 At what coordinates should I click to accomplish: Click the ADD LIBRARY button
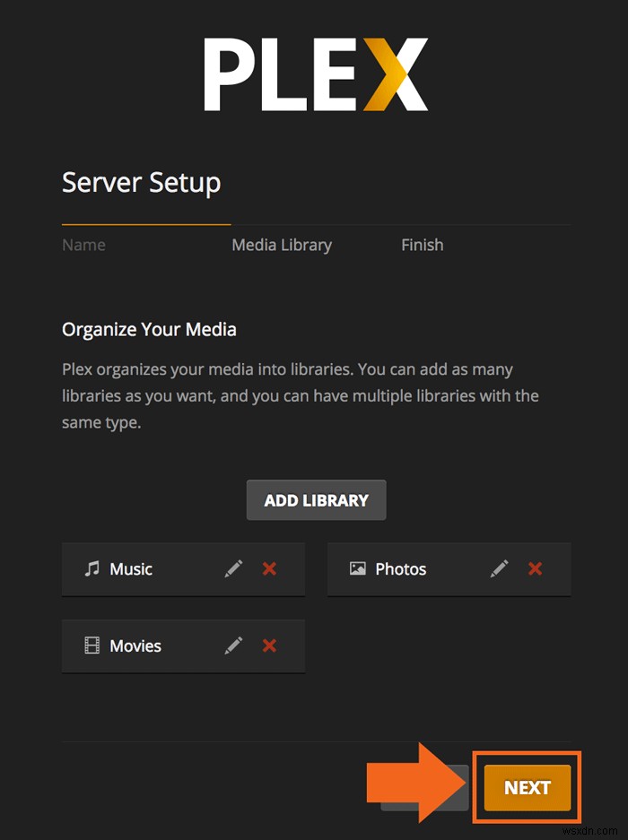(317, 500)
